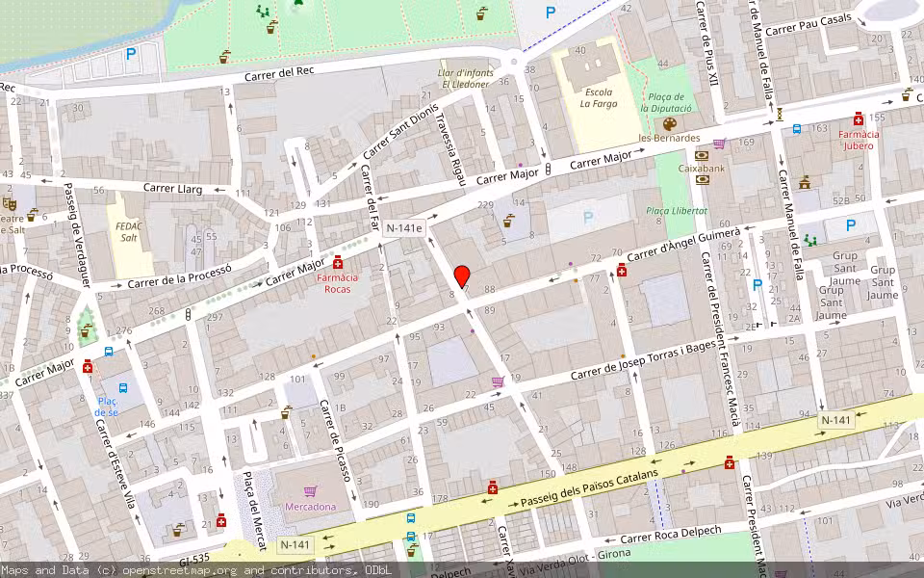Select the Farmàcia Rocas pharmacy cross icon
This screenshot has height=578, width=924.
337,260
